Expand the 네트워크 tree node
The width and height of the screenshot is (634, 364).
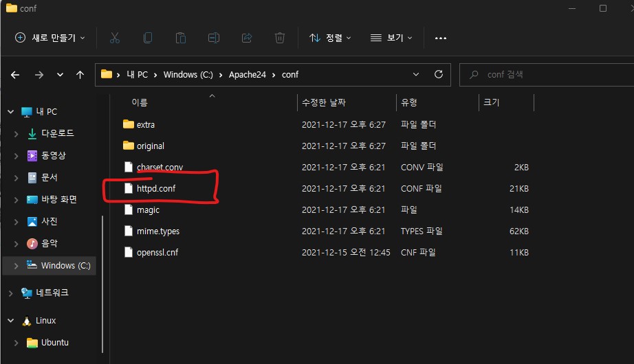click(10, 294)
